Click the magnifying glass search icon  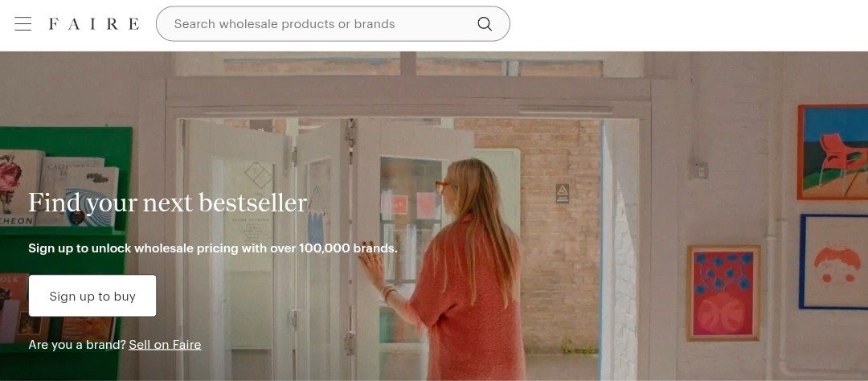point(485,24)
